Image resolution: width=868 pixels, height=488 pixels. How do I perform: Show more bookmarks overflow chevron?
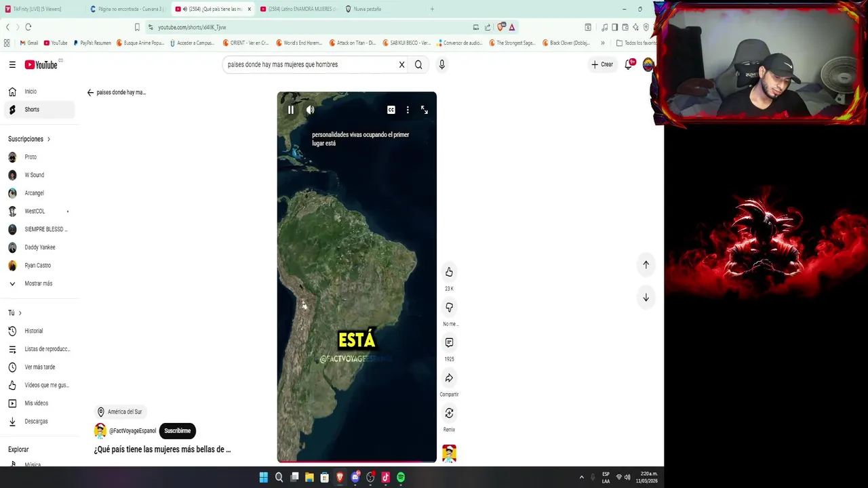[x=603, y=43]
